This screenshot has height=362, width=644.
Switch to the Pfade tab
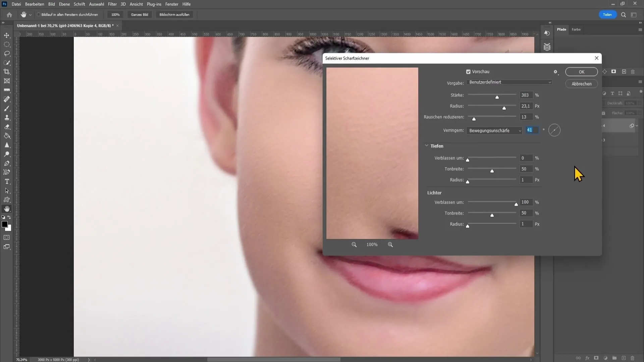point(561,29)
